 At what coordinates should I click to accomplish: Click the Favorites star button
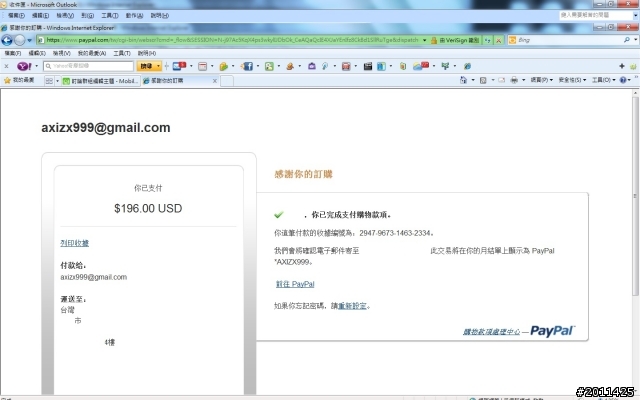[19, 80]
